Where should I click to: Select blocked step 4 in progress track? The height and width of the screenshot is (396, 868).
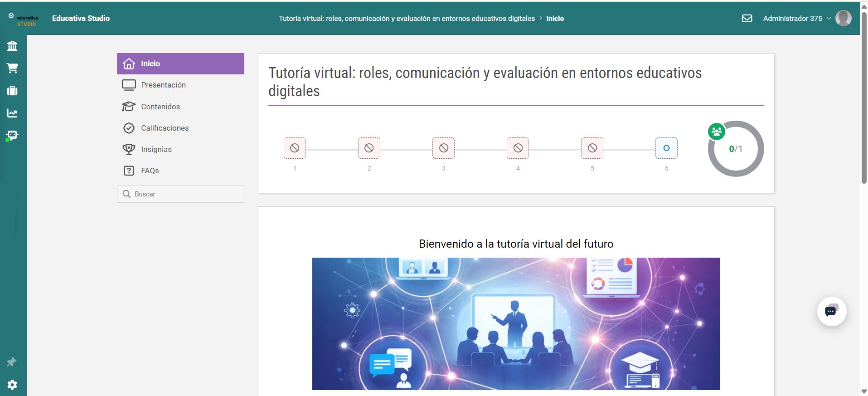click(x=518, y=148)
